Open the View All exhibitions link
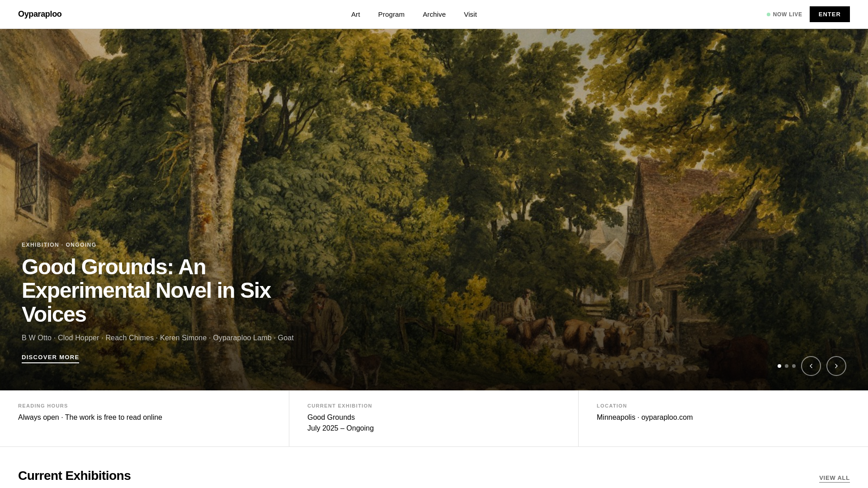The image size is (868, 488). [835, 478]
